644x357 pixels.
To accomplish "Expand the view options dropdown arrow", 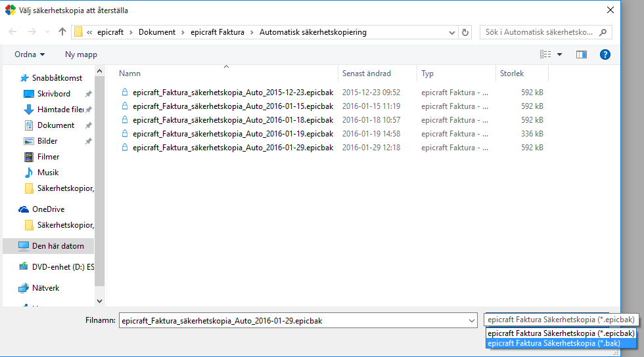I will point(559,54).
